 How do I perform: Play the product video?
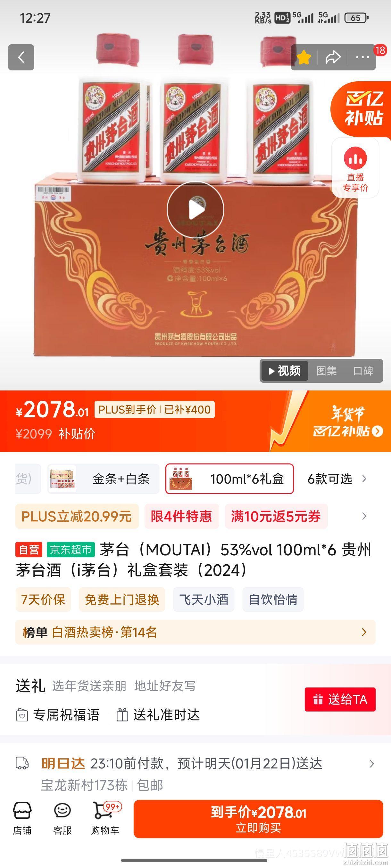tap(195, 210)
